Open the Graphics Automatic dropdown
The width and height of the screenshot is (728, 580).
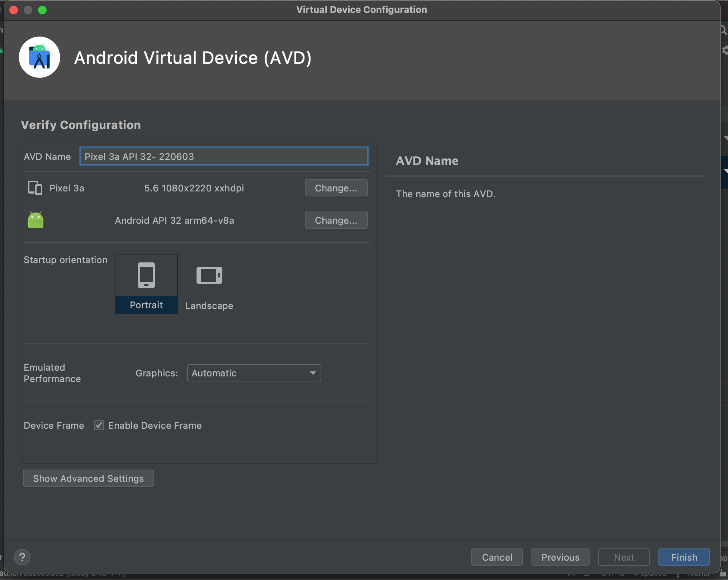[254, 373]
